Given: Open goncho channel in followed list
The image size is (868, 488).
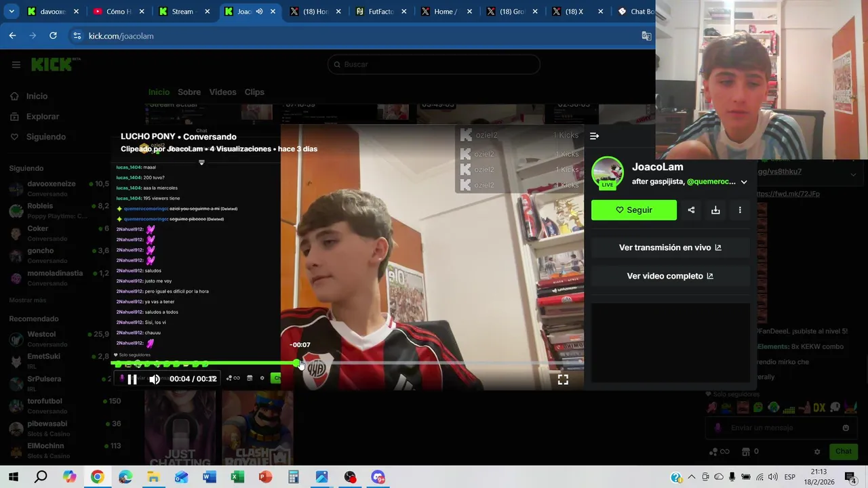Looking at the screenshot, I should coord(58,255).
